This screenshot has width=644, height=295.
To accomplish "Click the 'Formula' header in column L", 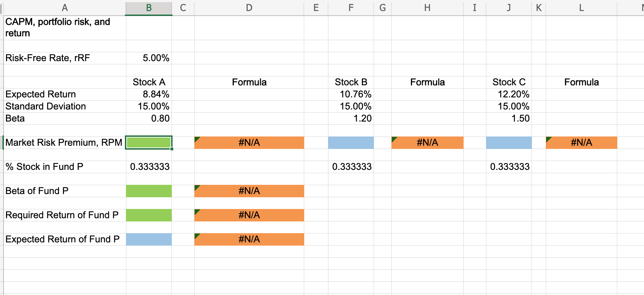I will click(581, 82).
